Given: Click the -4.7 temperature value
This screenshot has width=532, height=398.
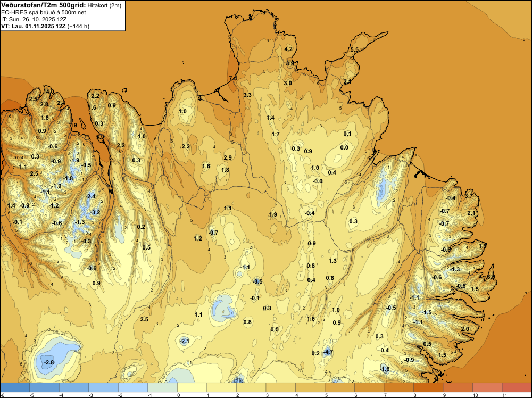Looking at the screenshot, I should point(328,352).
